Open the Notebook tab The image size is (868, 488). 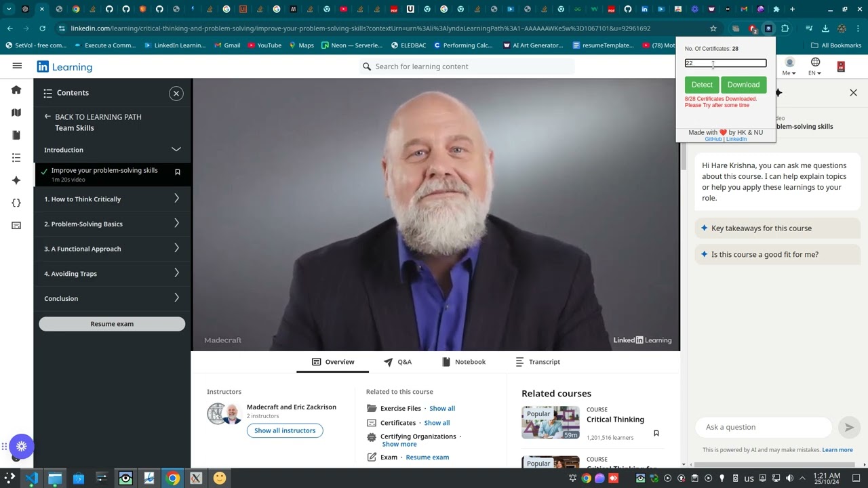click(x=464, y=362)
